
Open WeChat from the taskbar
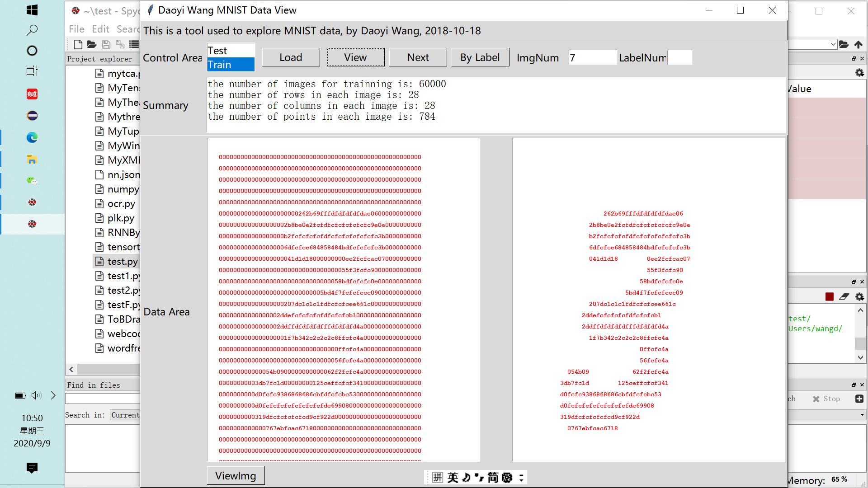click(32, 181)
